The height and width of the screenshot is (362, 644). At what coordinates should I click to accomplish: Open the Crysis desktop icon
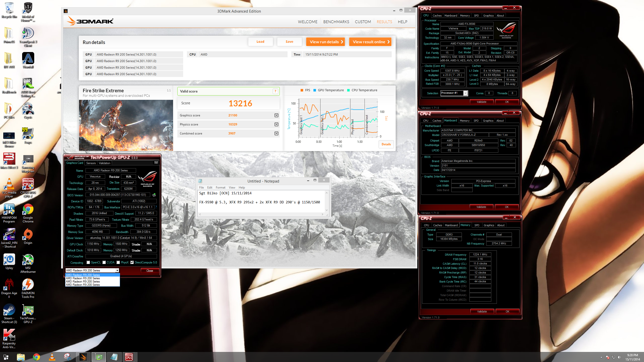point(28,111)
